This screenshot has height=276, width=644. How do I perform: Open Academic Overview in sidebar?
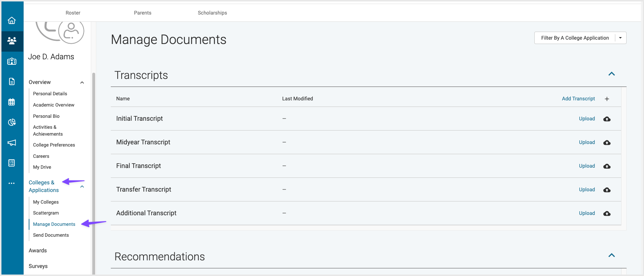pyautogui.click(x=54, y=105)
